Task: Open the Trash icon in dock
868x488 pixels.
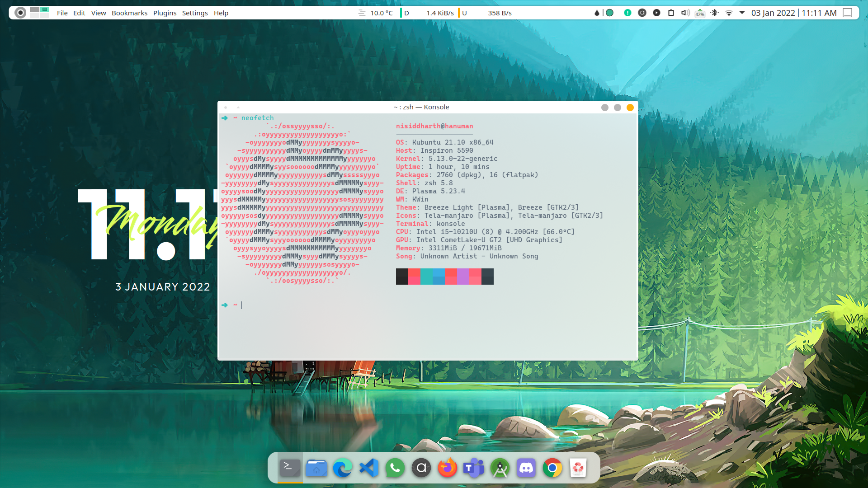Action: (x=578, y=468)
